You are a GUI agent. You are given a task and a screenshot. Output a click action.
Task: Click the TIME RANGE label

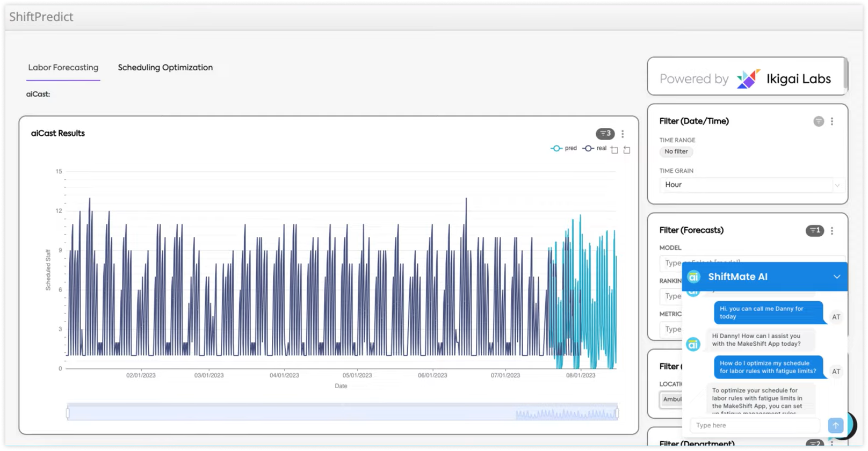677,140
